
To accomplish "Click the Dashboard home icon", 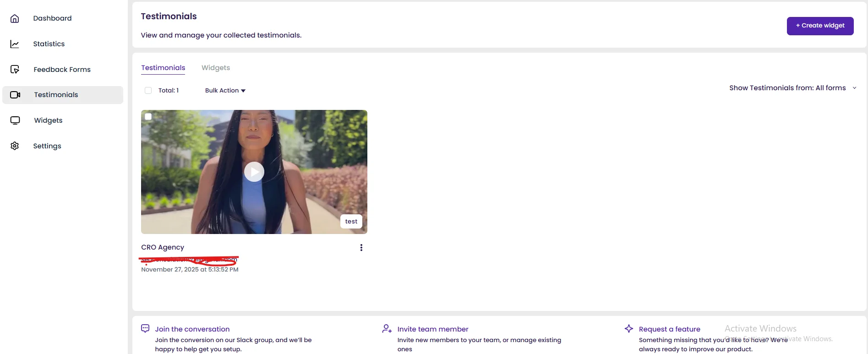I will pos(15,18).
